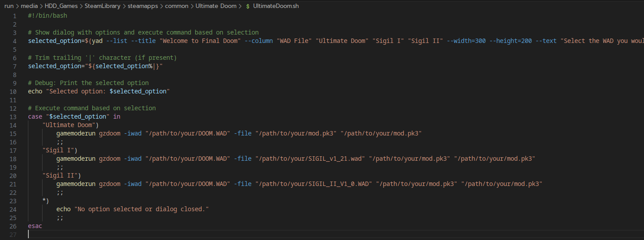The width and height of the screenshot is (644, 240).
Task: Open the "run" breadcrumb folder
Action: pos(9,6)
